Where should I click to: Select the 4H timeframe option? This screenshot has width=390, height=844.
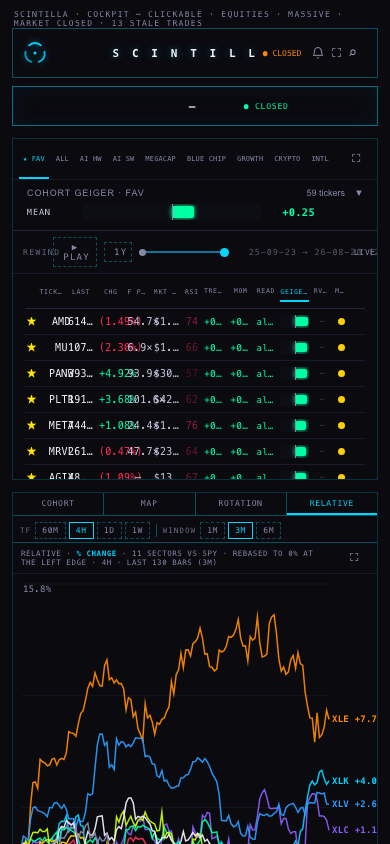(x=81, y=530)
